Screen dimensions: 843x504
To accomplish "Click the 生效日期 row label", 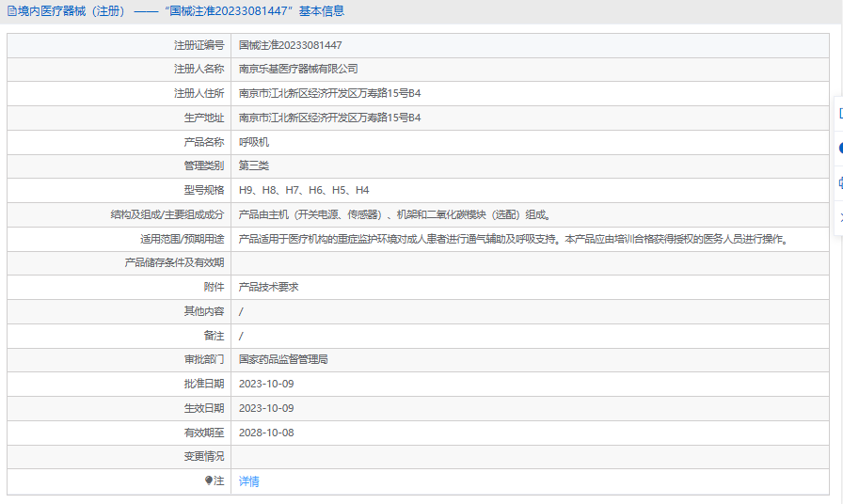I will 204,408.
